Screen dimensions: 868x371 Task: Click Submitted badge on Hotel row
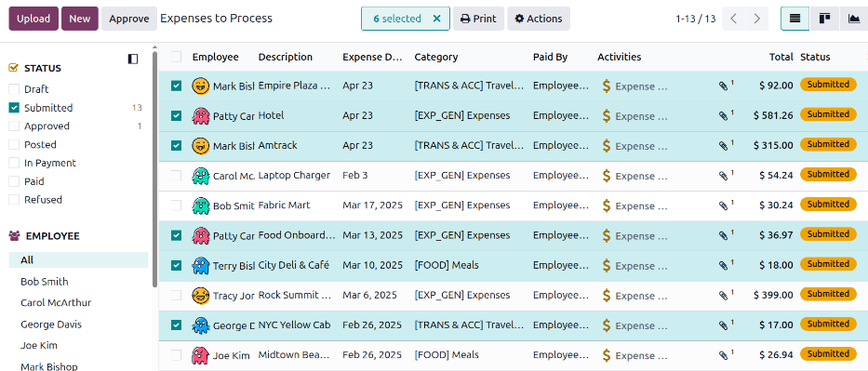click(x=828, y=114)
